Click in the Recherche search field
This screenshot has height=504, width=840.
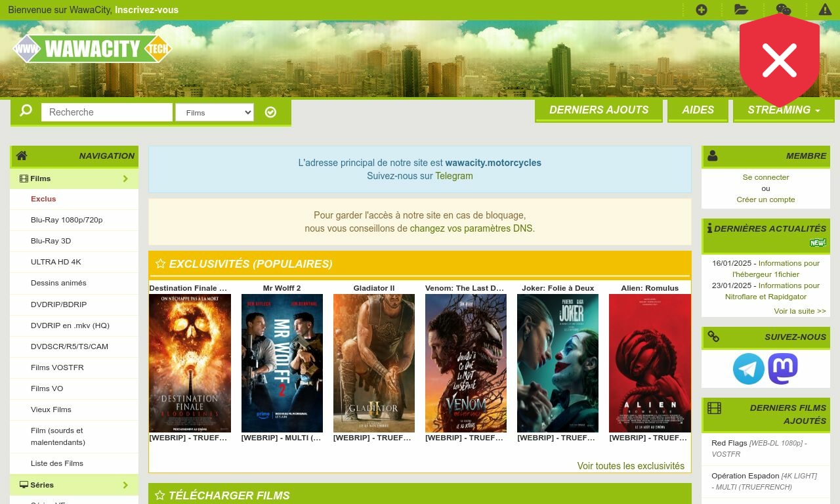click(107, 112)
